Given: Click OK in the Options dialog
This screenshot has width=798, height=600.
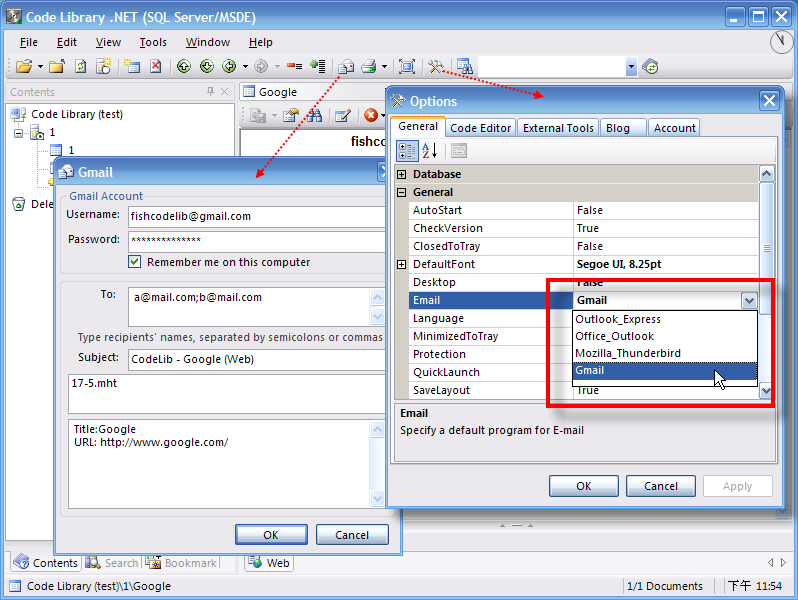Looking at the screenshot, I should pyautogui.click(x=584, y=486).
